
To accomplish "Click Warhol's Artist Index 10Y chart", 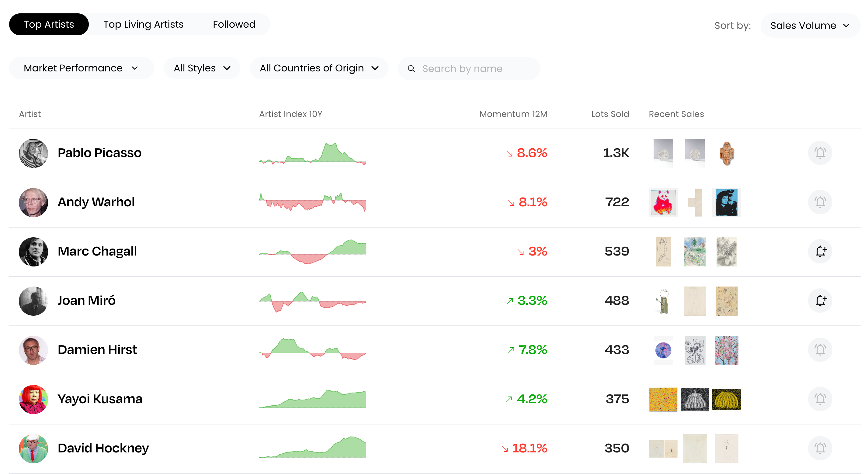I will point(312,202).
